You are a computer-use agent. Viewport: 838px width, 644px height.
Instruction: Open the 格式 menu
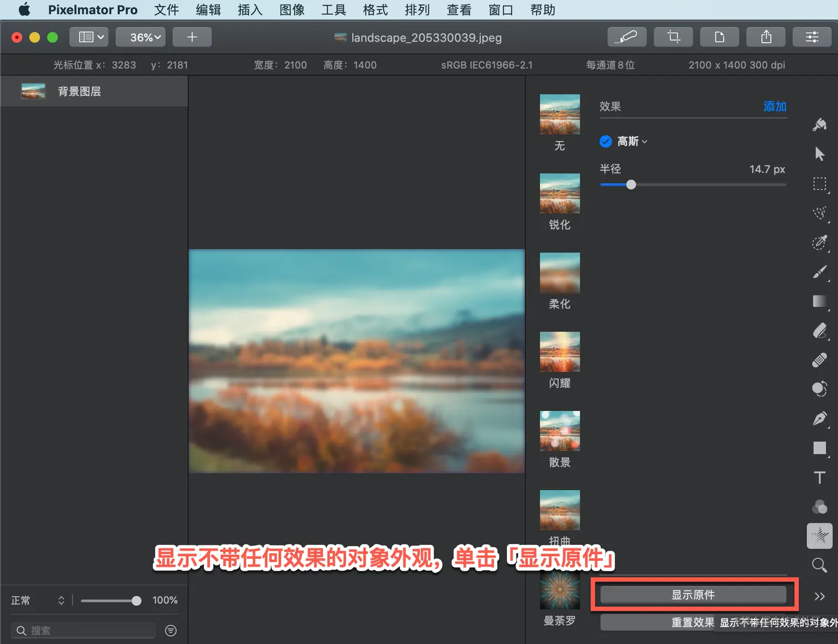coord(375,10)
